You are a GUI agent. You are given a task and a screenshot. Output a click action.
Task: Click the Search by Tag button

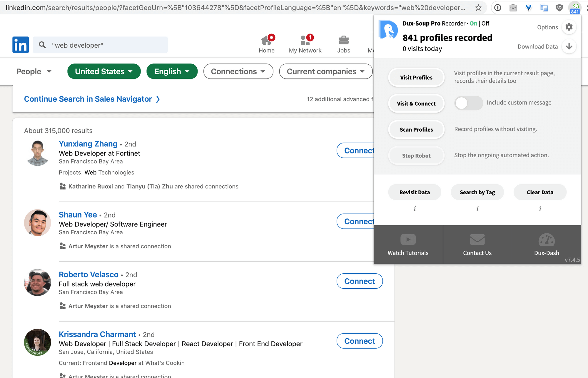[477, 192]
